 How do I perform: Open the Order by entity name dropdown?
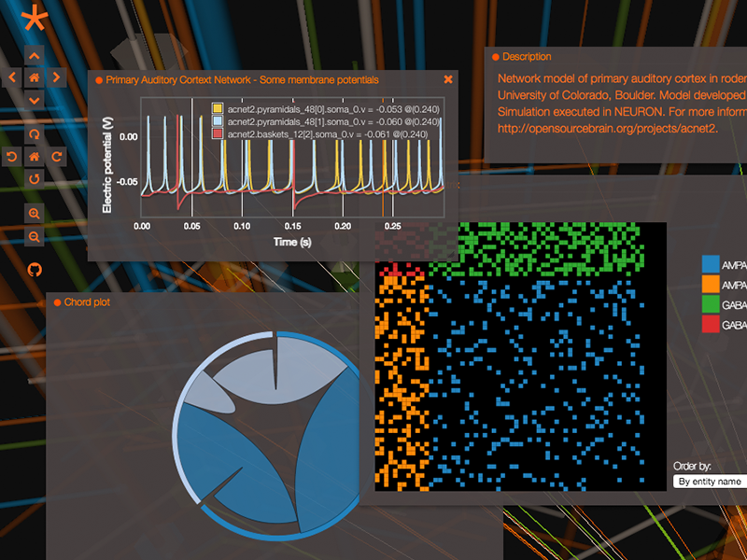(x=710, y=482)
